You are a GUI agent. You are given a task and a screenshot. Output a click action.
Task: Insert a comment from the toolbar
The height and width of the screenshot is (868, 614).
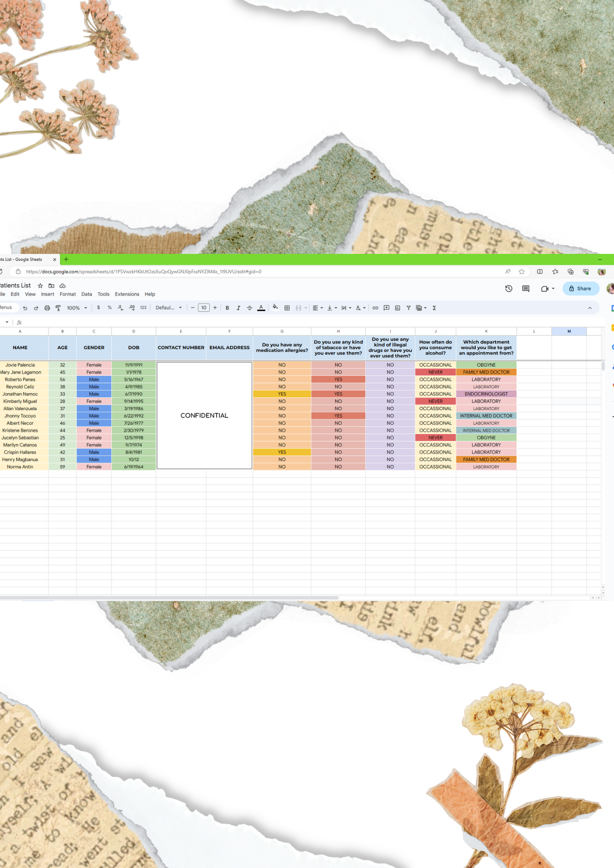coord(386,308)
